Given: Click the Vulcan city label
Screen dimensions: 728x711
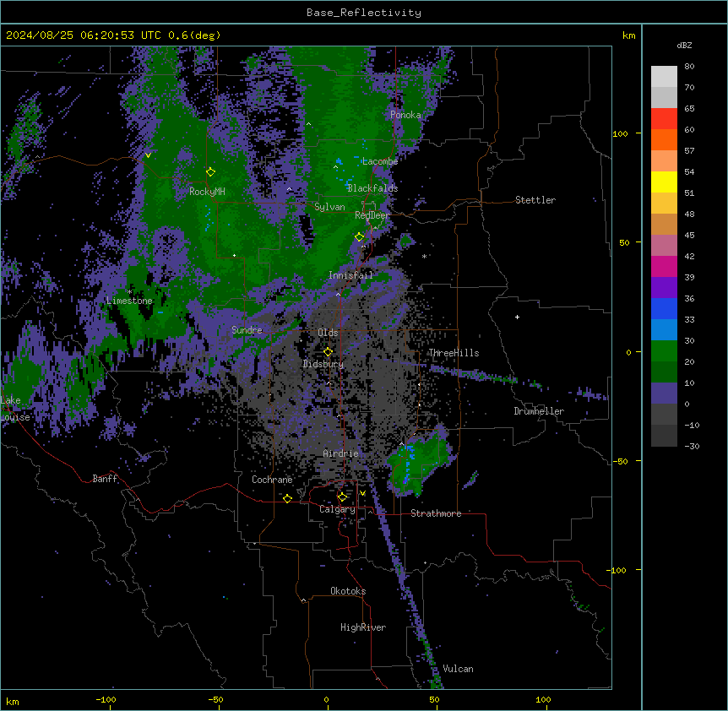Looking at the screenshot, I should point(459,669).
